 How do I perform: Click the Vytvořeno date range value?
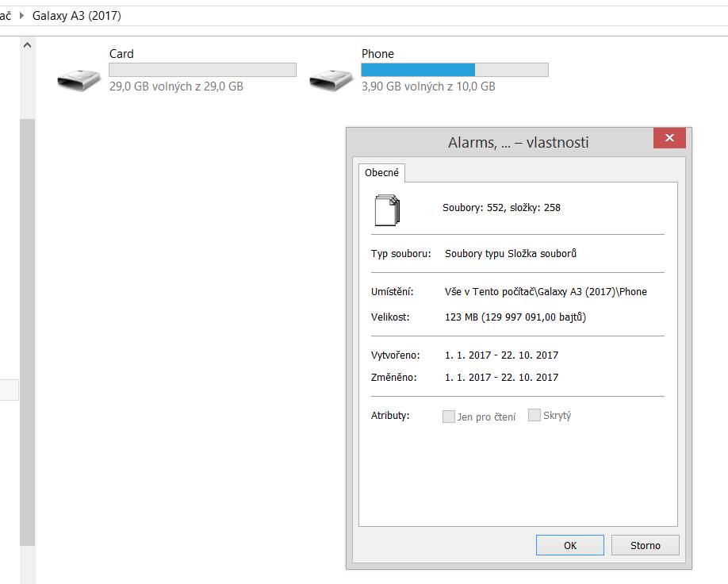point(501,355)
